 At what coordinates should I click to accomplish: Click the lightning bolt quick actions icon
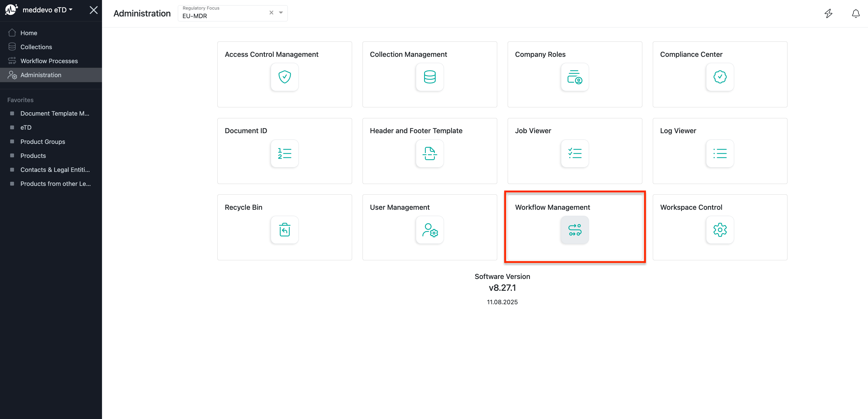coord(828,13)
